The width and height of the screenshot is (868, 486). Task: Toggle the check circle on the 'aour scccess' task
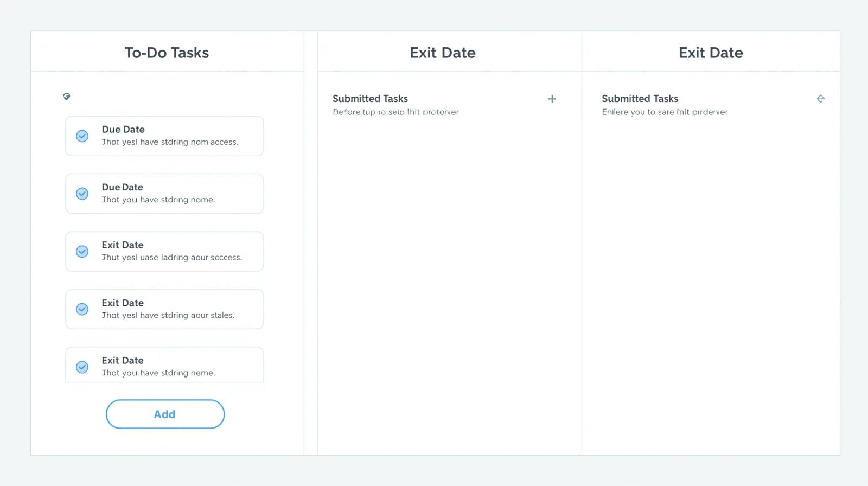[x=82, y=252]
